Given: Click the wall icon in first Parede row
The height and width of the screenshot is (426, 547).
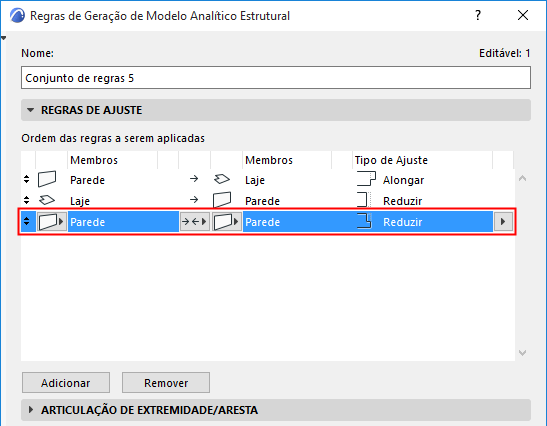Looking at the screenshot, I should point(47,179).
